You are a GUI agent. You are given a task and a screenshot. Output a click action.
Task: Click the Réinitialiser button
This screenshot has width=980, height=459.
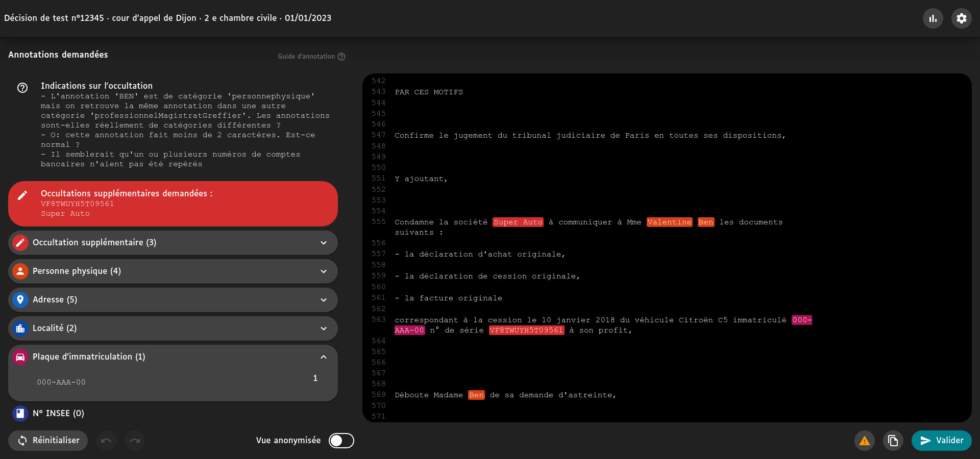(48, 441)
